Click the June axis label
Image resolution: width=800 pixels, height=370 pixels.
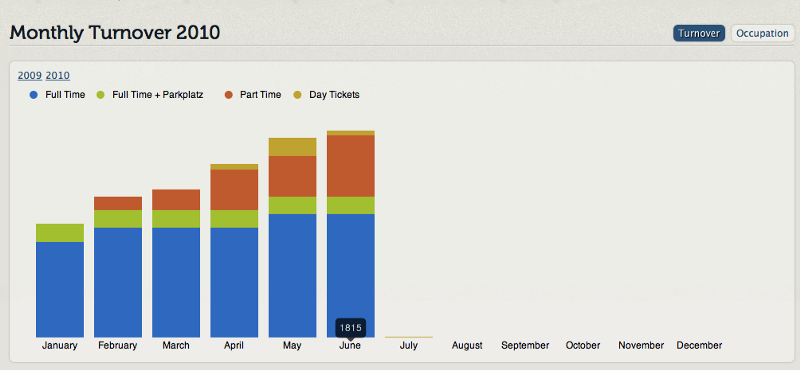tap(350, 346)
